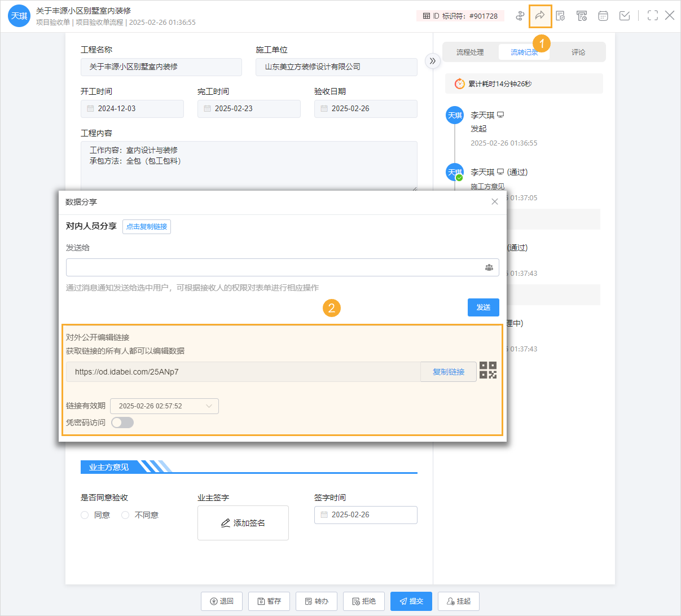The width and height of the screenshot is (681, 616).
Task: Click the print with history icon
Action: click(582, 16)
